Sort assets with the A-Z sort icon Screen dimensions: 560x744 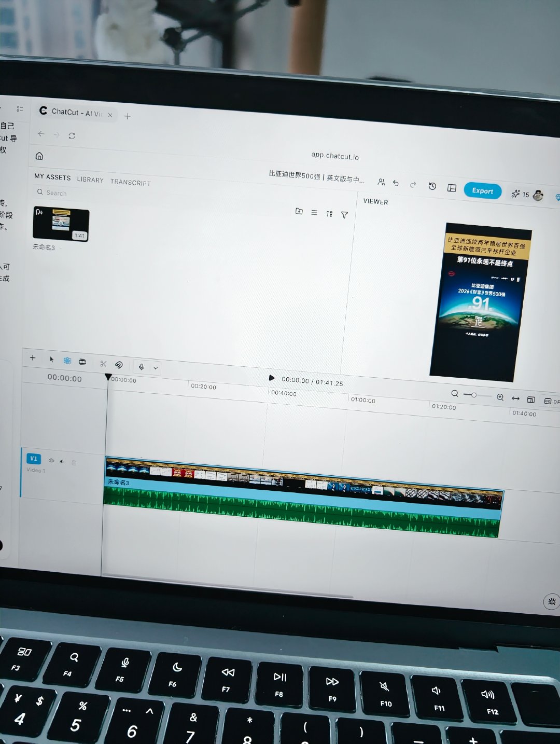click(x=329, y=213)
